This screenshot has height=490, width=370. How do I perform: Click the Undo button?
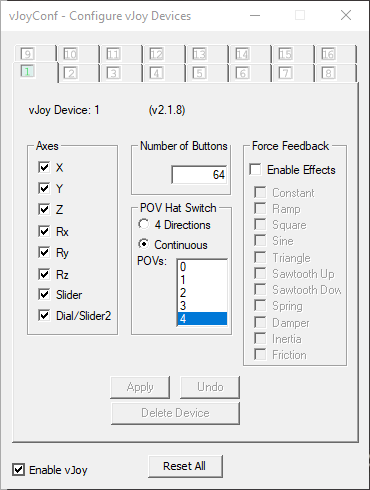click(x=210, y=387)
